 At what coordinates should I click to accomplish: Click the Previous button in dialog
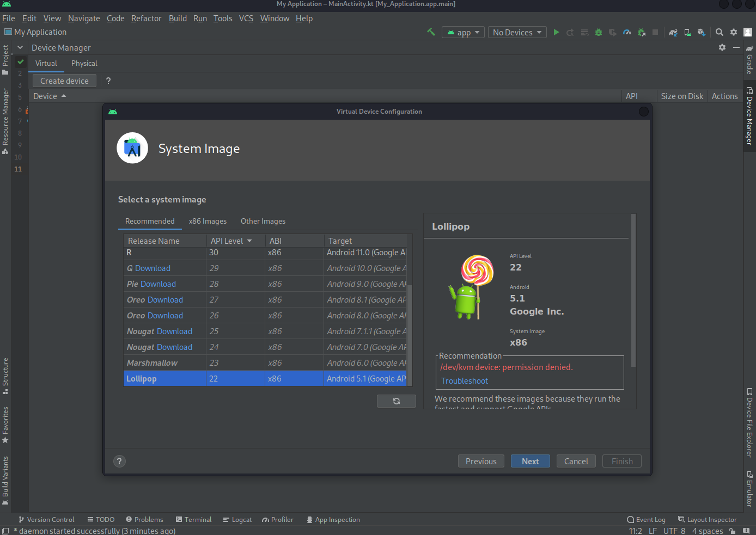481,462
